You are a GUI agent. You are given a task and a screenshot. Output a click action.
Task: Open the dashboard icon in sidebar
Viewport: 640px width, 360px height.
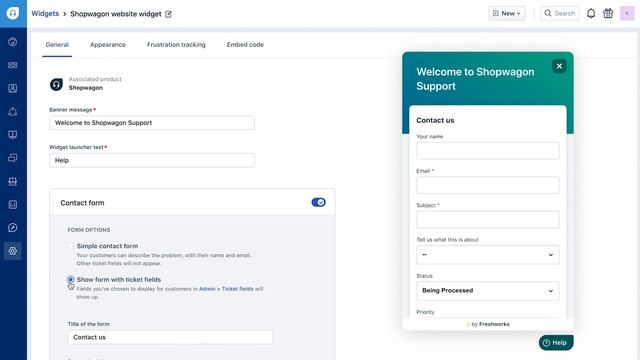tap(13, 42)
